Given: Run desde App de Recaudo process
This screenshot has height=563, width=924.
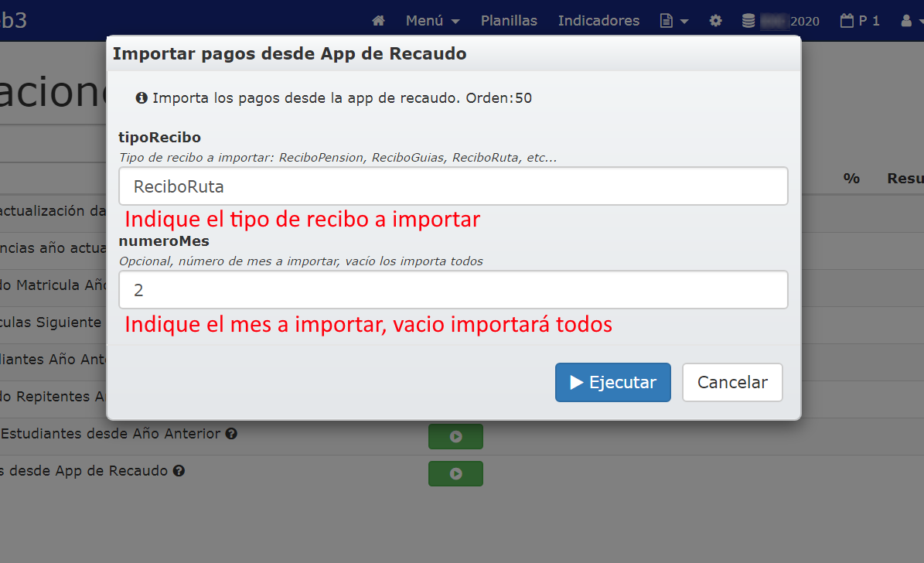Looking at the screenshot, I should (455, 473).
